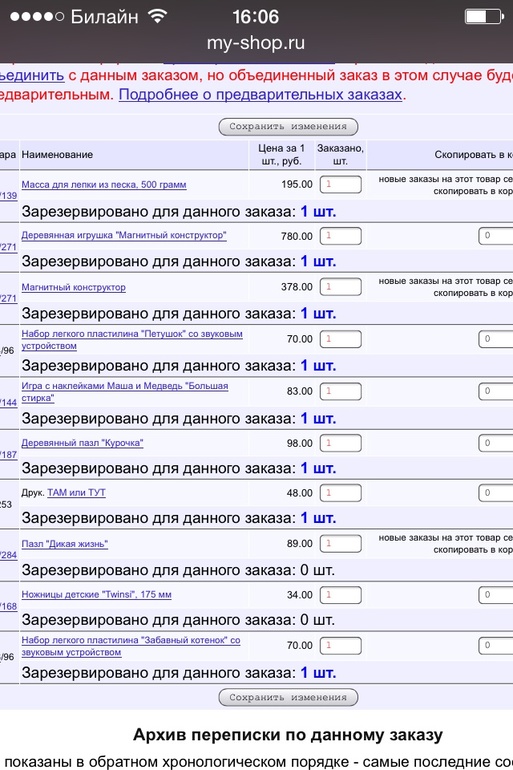Screen dimensions: 513x770
Task: Click price value 48.00
Action: pyautogui.click(x=300, y=493)
